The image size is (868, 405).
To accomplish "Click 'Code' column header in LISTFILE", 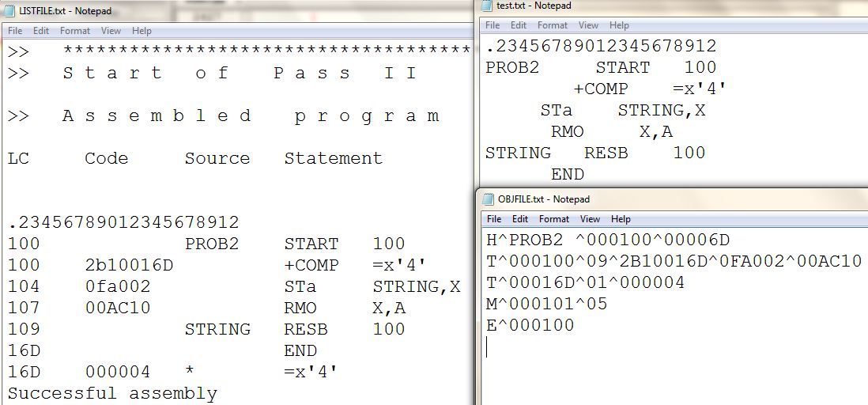I will (106, 158).
